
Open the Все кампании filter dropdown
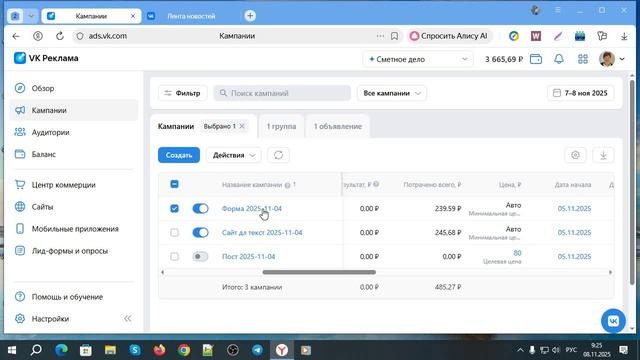(392, 93)
